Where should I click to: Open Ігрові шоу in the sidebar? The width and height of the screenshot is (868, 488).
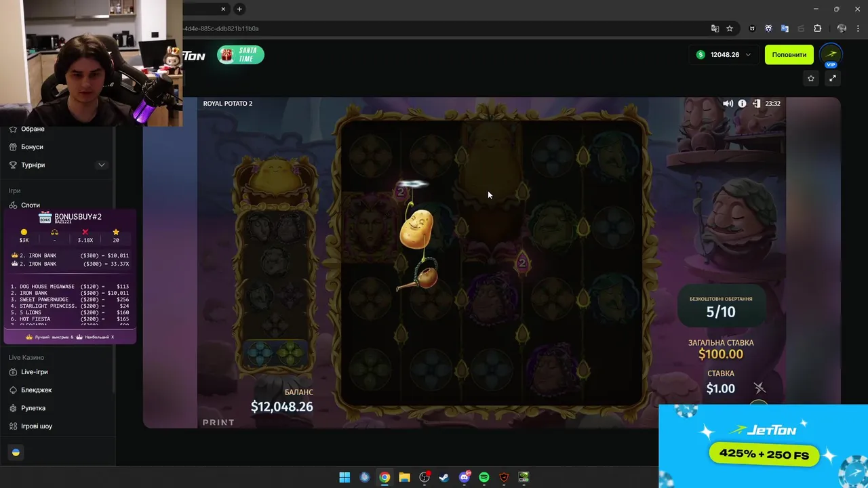[37, 426]
